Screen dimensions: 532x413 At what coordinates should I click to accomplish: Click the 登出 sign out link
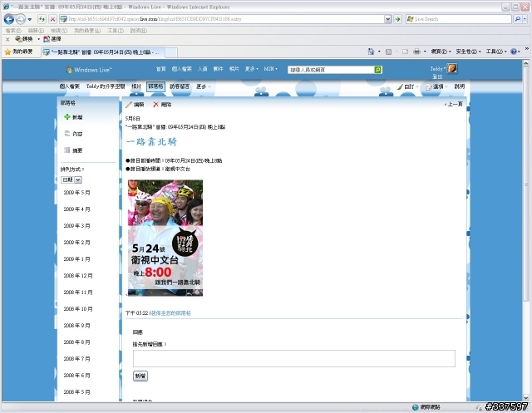(437, 77)
